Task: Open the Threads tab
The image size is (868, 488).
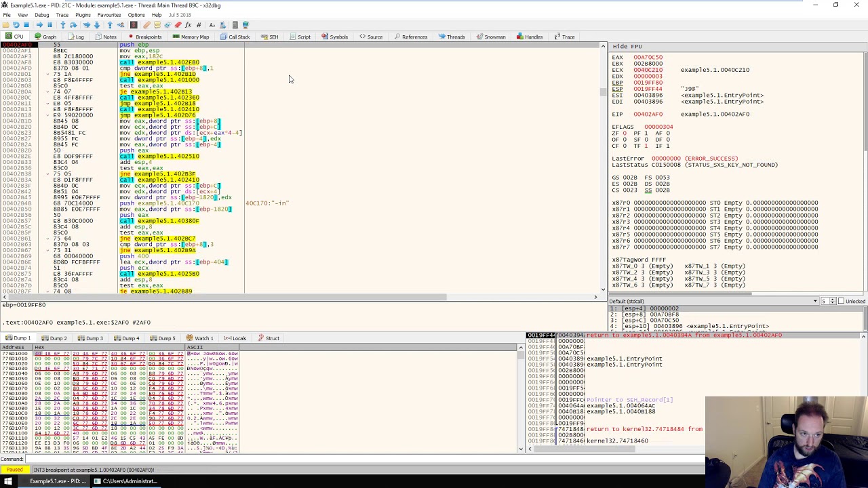Action: (x=452, y=37)
